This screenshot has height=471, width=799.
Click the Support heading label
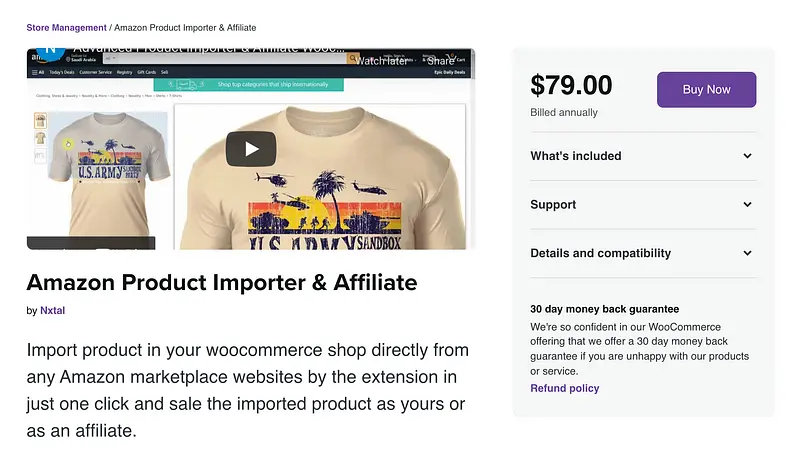click(x=553, y=205)
